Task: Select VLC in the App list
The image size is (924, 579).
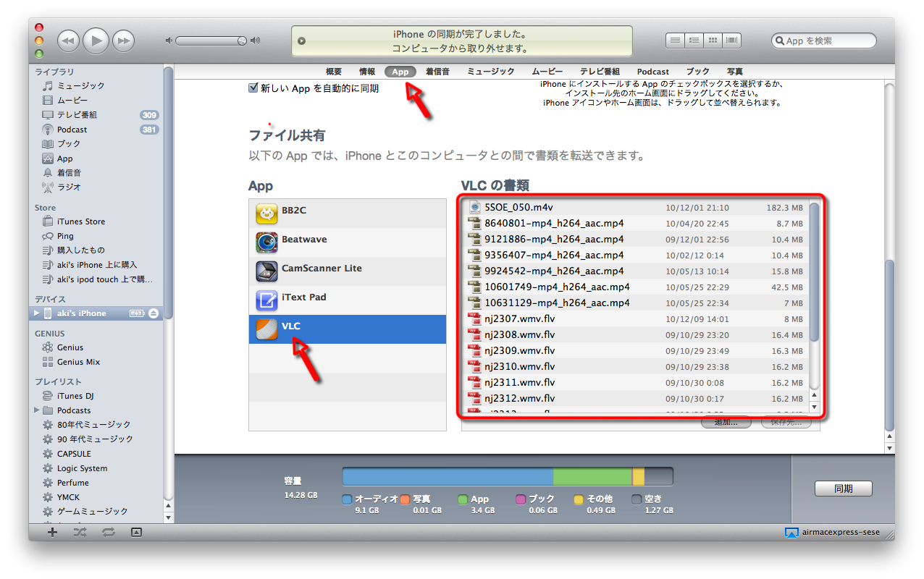Action: [x=348, y=329]
